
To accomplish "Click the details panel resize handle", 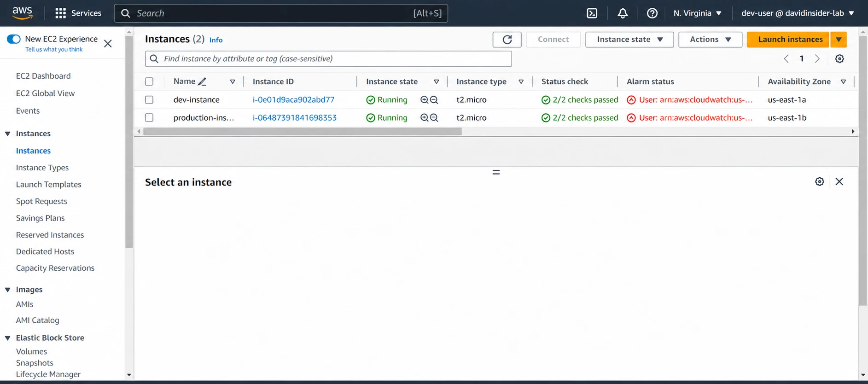I will [x=496, y=172].
